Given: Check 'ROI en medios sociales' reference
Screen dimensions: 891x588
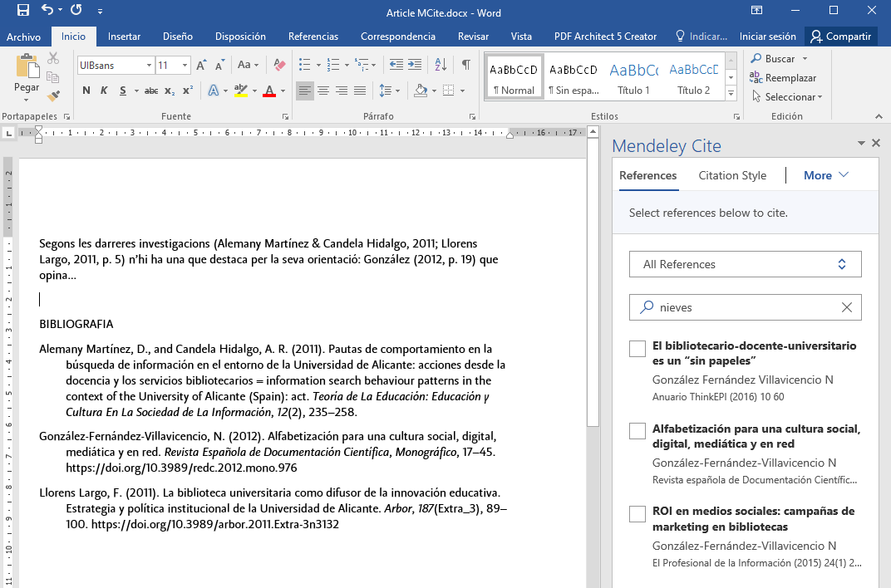Looking at the screenshot, I should [637, 513].
